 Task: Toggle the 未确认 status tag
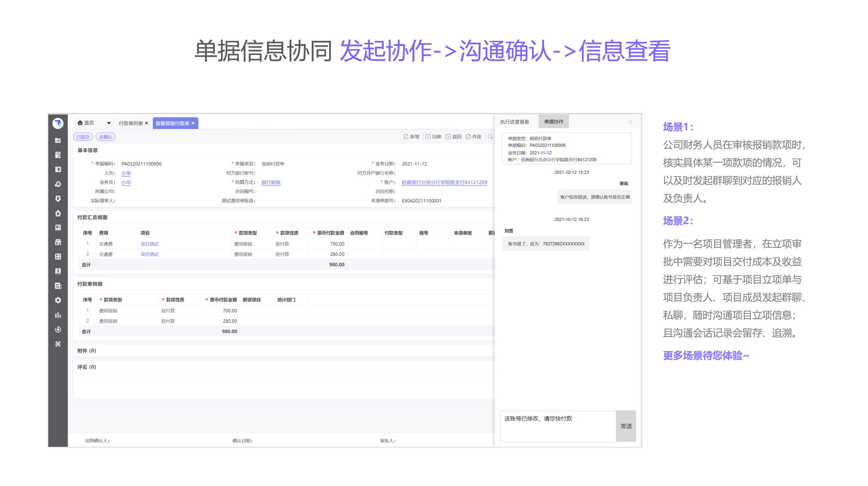click(105, 137)
